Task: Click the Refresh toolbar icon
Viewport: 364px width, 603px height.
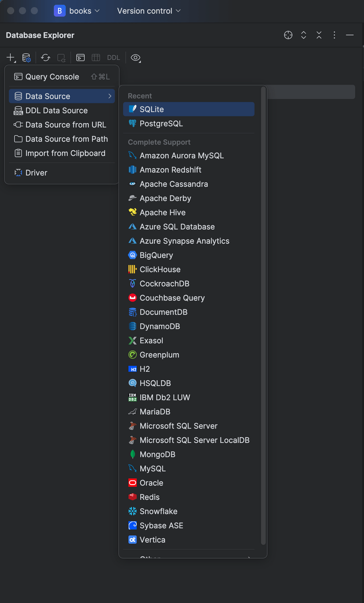Action: coord(45,58)
